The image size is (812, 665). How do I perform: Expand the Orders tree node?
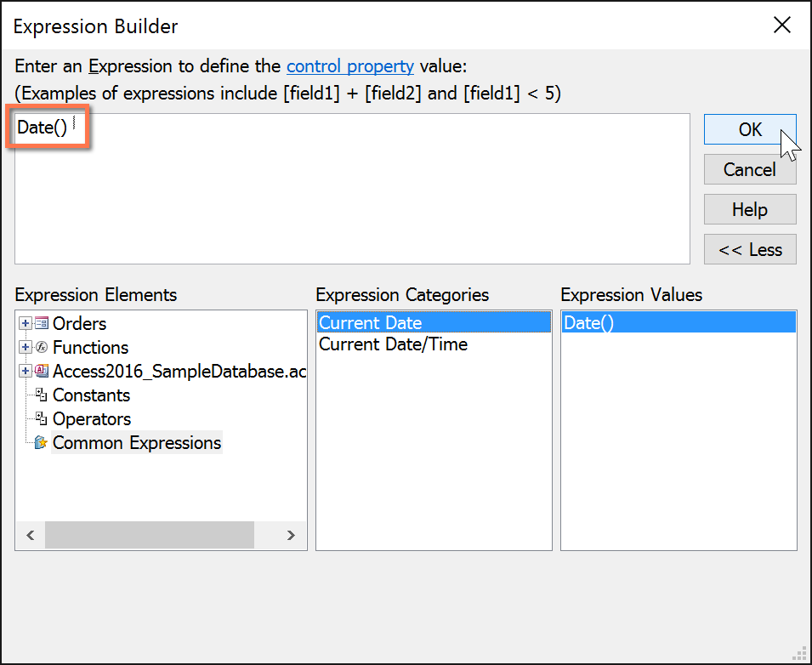click(26, 324)
